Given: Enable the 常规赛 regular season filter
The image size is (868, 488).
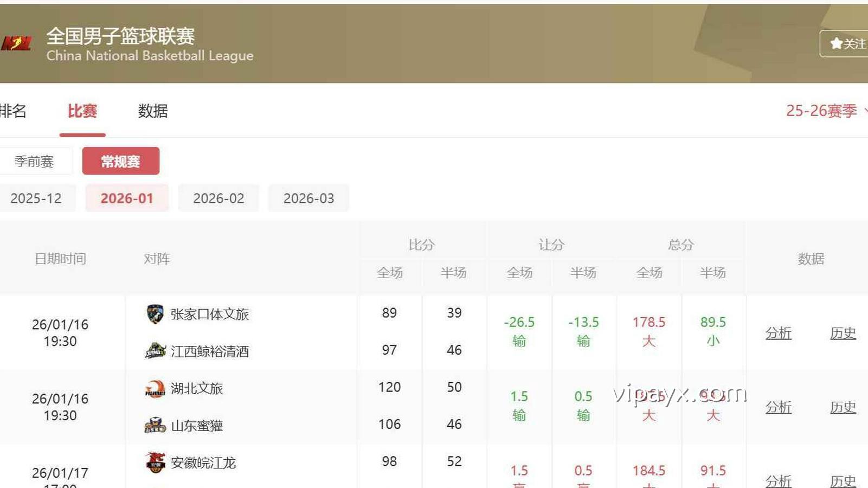Looking at the screenshot, I should tap(120, 160).
